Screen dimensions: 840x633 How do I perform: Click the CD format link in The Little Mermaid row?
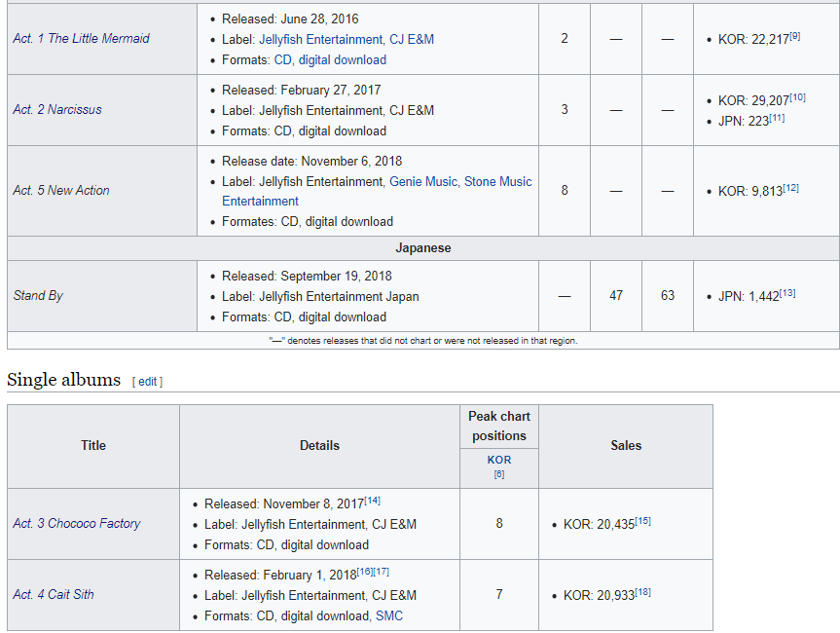(283, 60)
